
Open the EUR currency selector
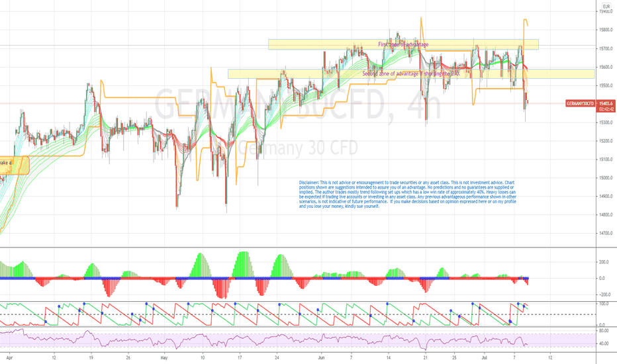(x=606, y=7)
